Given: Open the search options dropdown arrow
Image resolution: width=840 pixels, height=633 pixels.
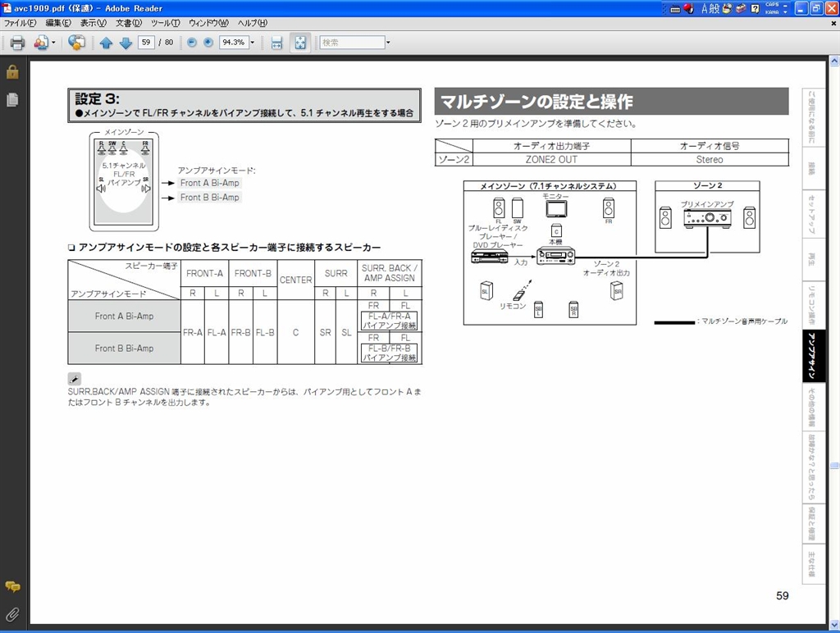Looking at the screenshot, I should point(388,43).
